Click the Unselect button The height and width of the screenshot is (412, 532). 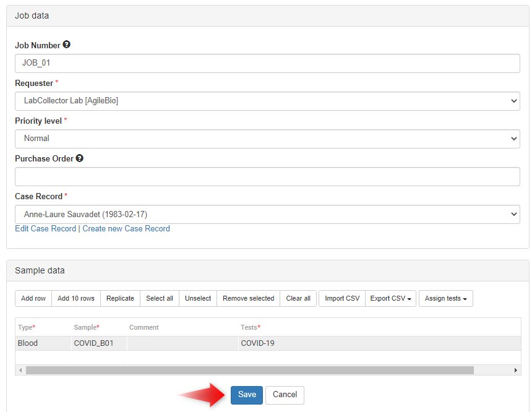(x=198, y=298)
